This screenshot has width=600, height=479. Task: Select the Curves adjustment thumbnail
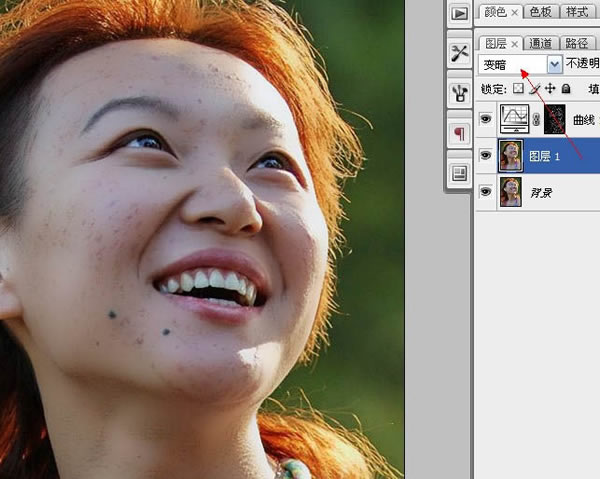(514, 120)
